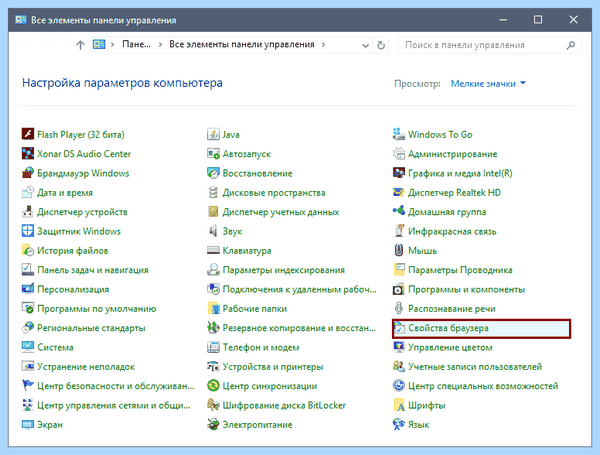600x455 pixels.
Task: Click the Поиск в панели управления field
Action: (489, 45)
